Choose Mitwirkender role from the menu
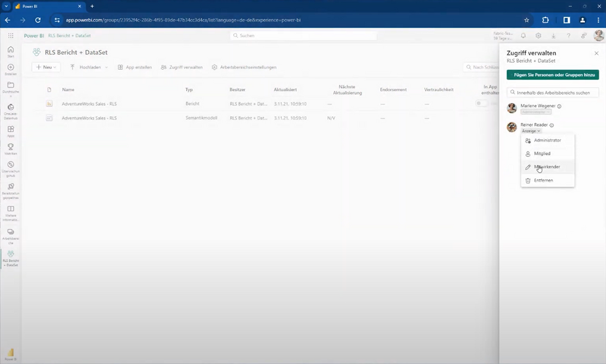 tap(548, 167)
